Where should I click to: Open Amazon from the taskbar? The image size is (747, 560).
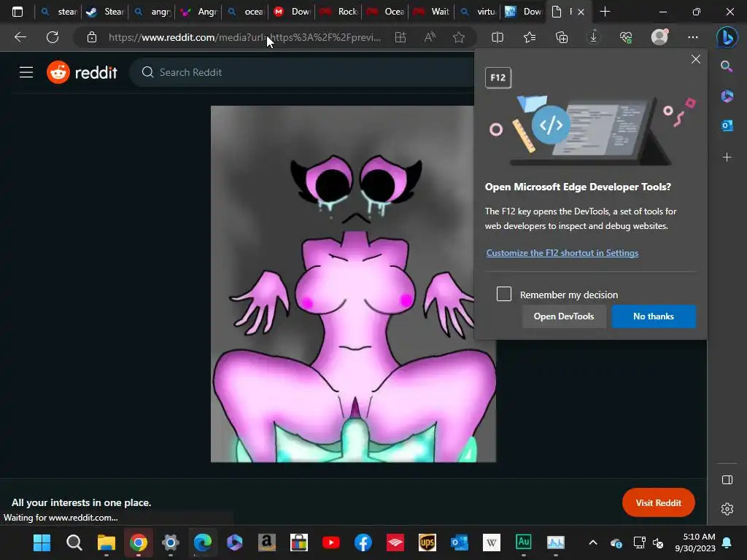point(267,542)
